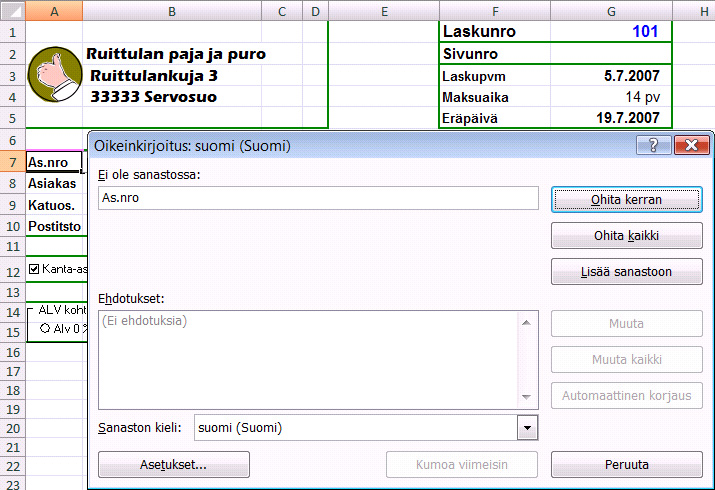The width and height of the screenshot is (715, 490).
Task: Click the Ohita kerran button
Action: [627, 200]
